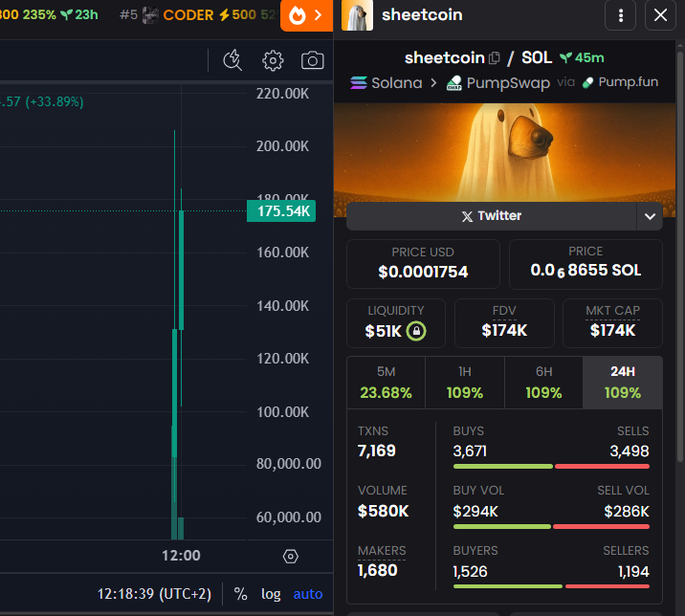Select the 1H timeframe tab

465,383
